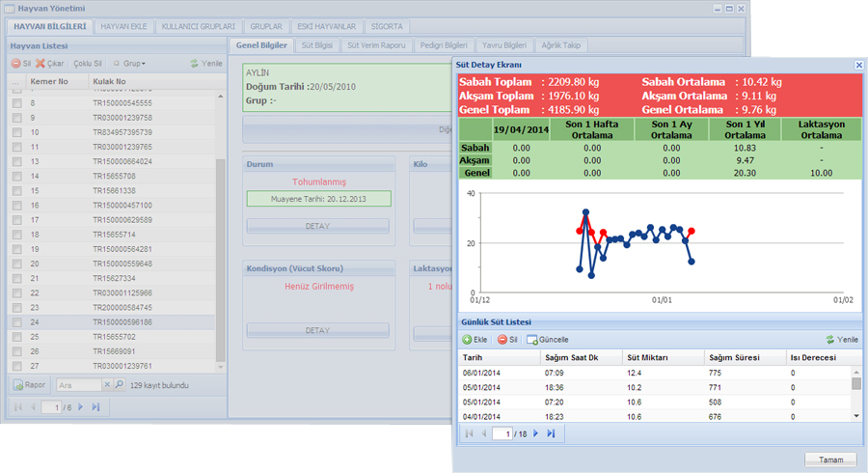Switch to Süt Bilgisi tab
868x473 pixels.
tap(317, 45)
